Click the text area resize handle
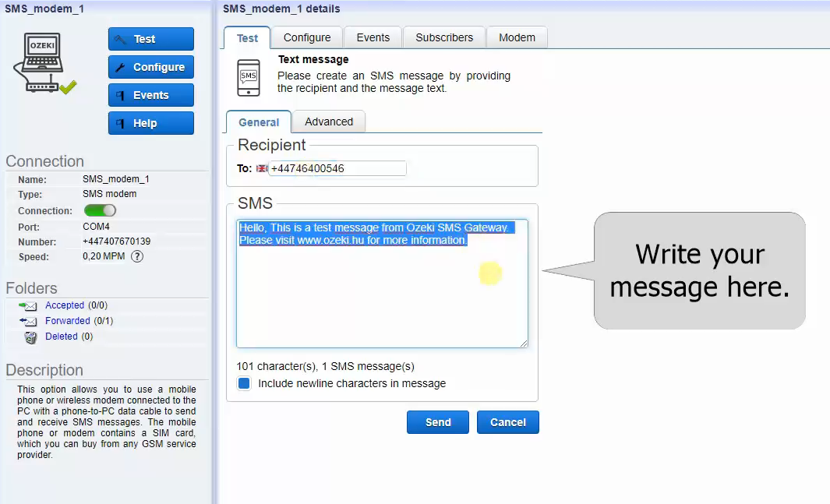830x504 pixels. [x=524, y=344]
